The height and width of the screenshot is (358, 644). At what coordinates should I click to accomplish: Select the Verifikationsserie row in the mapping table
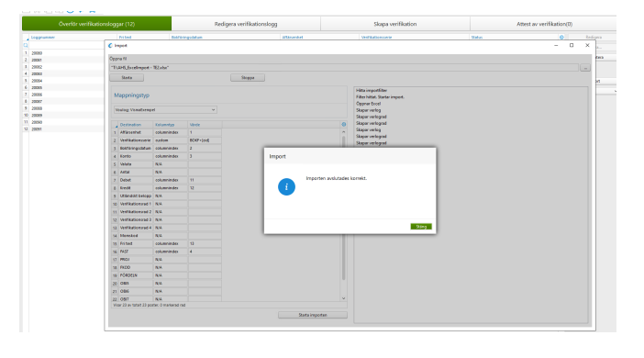point(167,140)
